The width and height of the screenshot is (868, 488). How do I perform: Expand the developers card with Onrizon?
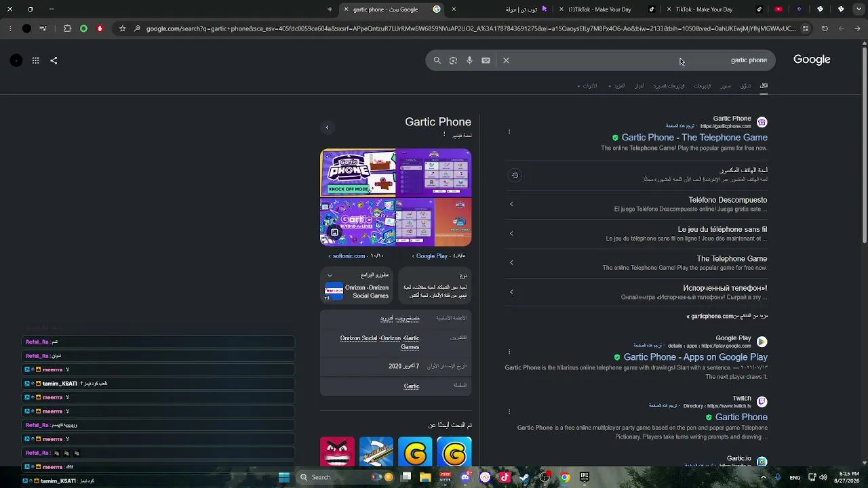(x=357, y=285)
